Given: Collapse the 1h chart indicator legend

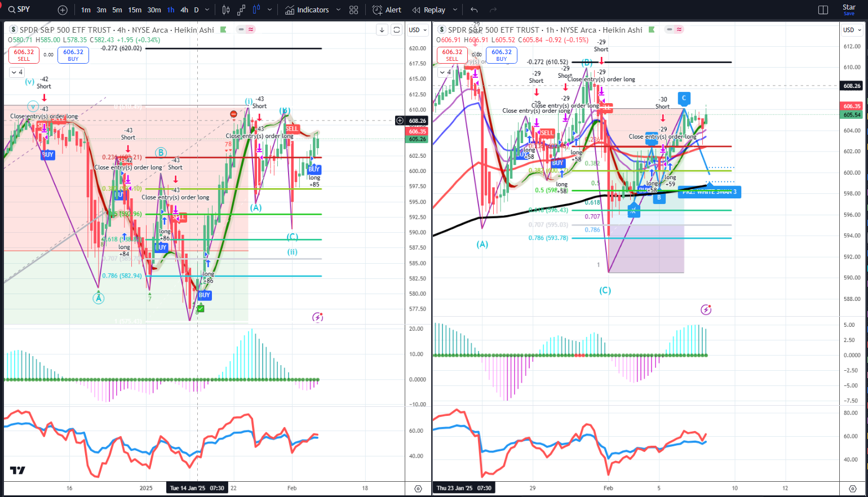Looking at the screenshot, I should point(445,72).
